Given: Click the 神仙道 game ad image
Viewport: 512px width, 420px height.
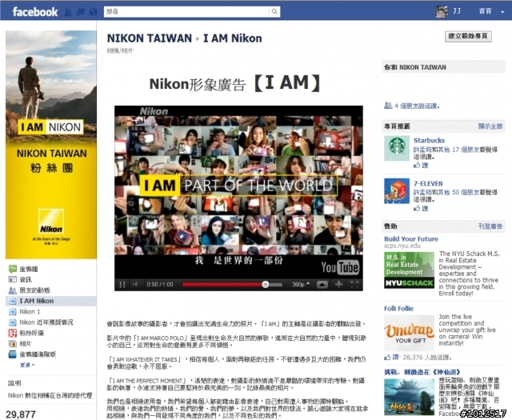Looking at the screenshot, I should [x=409, y=397].
